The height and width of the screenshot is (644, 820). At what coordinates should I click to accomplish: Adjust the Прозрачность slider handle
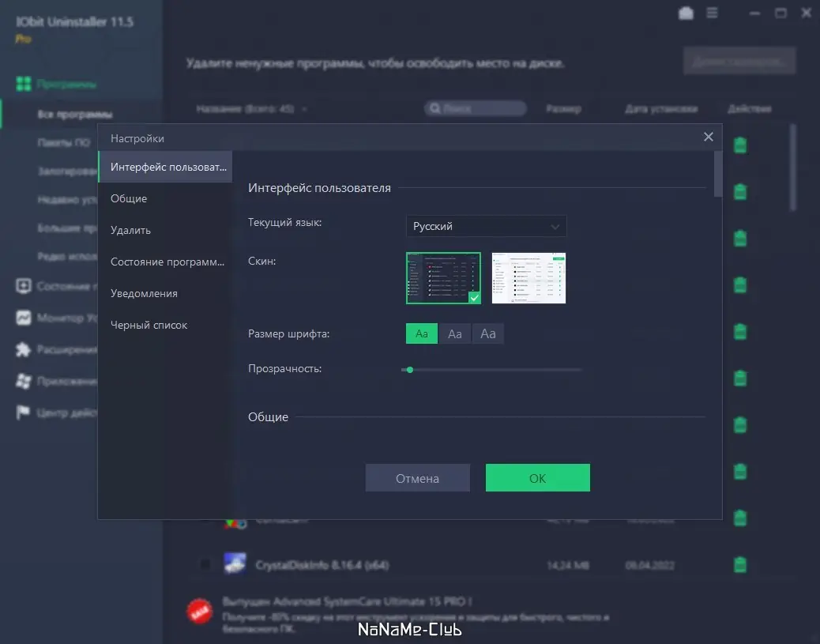pos(410,370)
